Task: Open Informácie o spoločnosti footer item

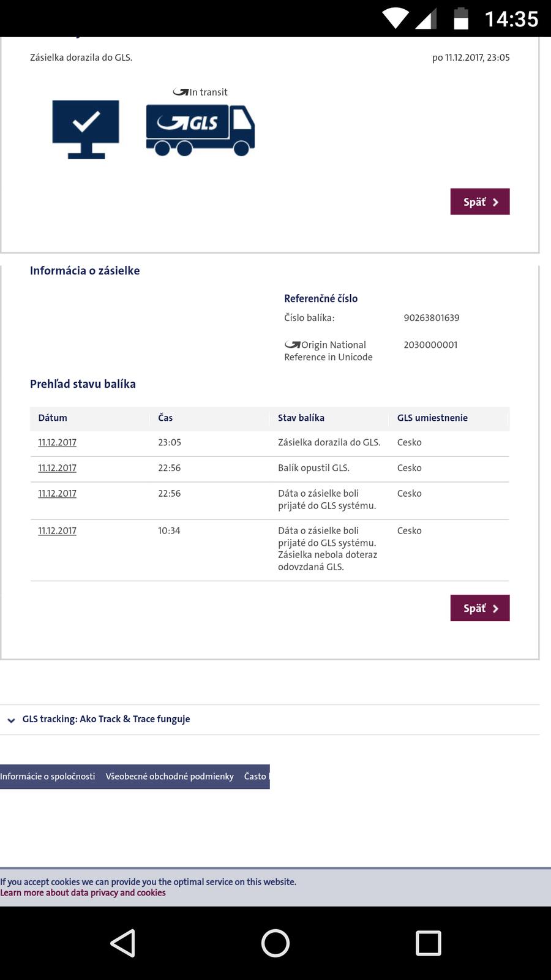Action: 48,776
